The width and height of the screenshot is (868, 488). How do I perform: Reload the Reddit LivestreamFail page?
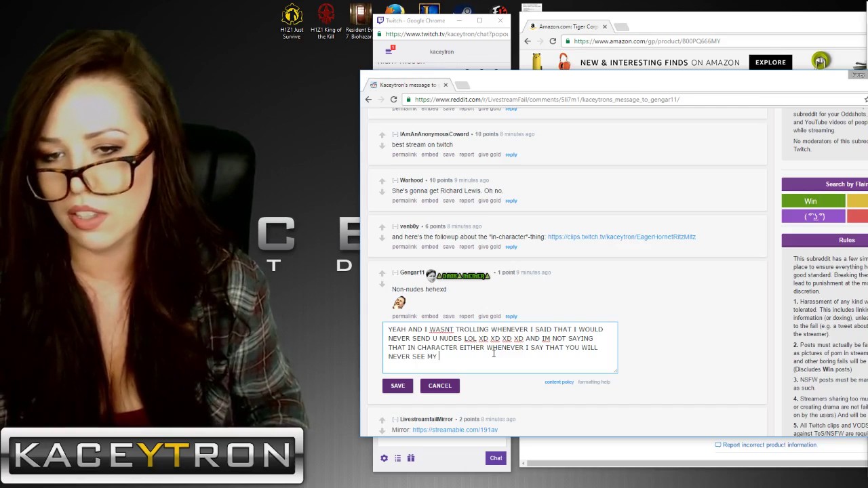[393, 100]
